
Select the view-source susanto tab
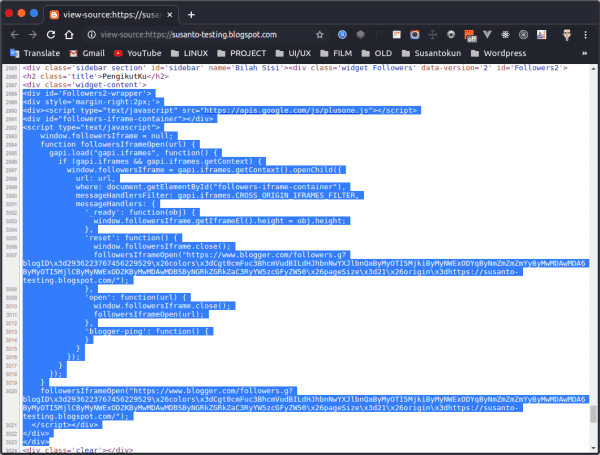point(111,15)
